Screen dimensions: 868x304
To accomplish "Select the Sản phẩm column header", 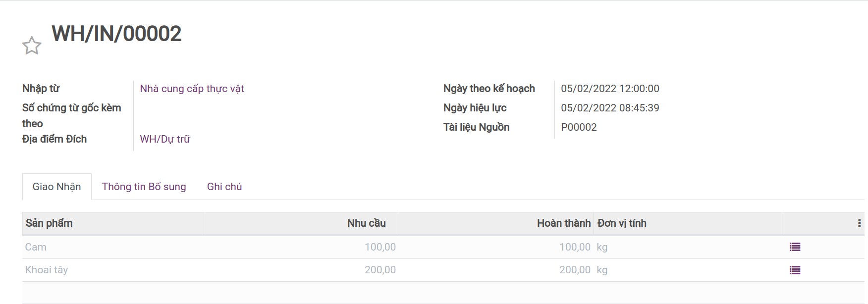I will pos(49,223).
